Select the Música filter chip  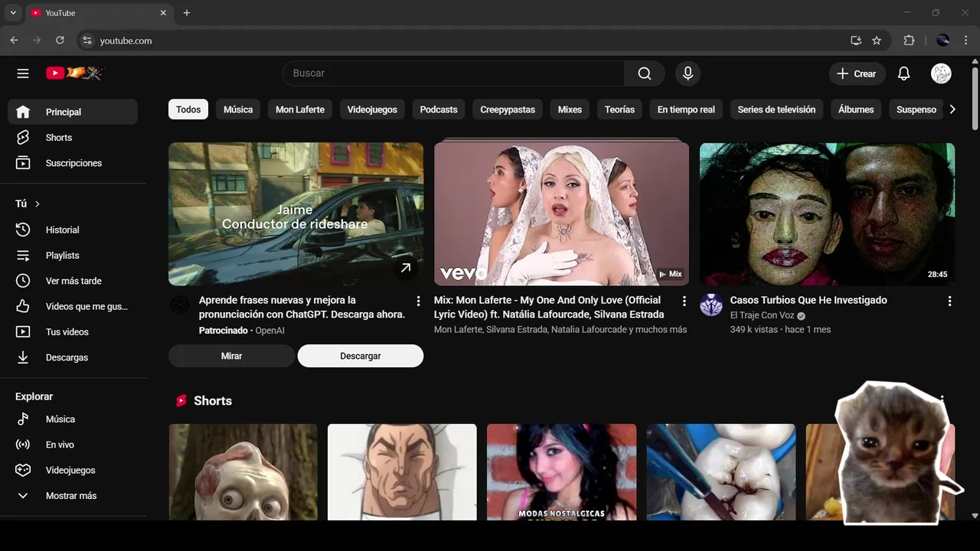[x=238, y=109]
